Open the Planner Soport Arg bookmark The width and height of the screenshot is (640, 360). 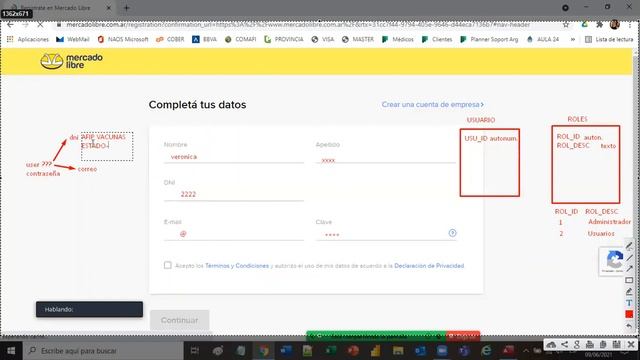coord(489,40)
